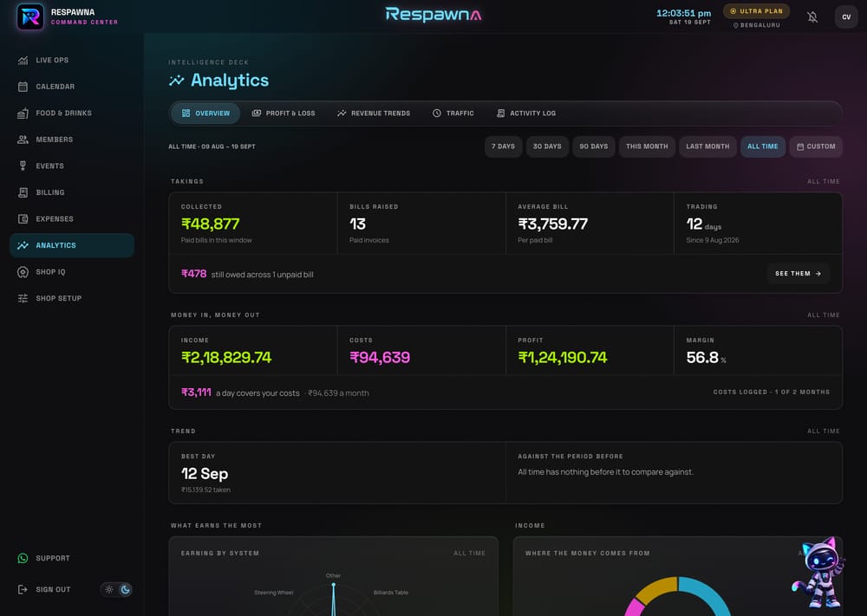867x616 pixels.
Task: Open the Calendar sidebar item
Action: click(72, 87)
